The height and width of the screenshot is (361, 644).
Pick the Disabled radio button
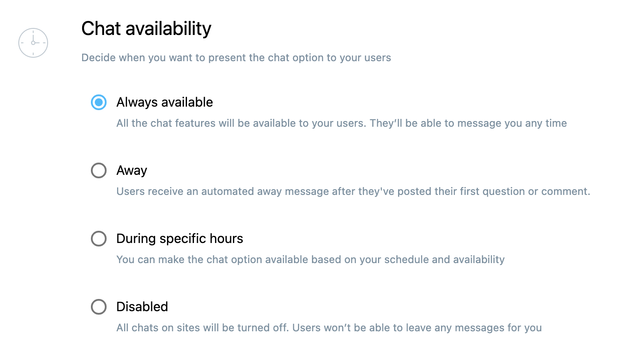pyautogui.click(x=99, y=307)
